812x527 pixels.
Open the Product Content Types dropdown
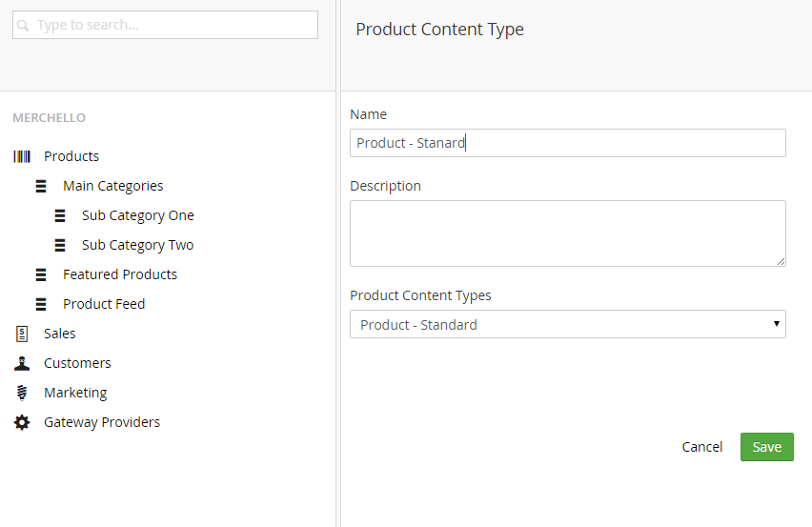pos(567,325)
